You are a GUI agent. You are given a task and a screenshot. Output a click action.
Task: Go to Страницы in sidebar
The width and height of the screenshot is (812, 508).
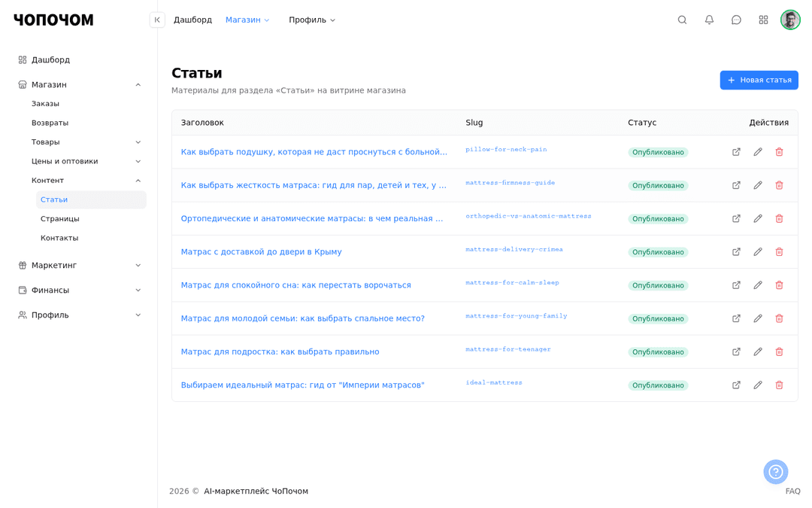pyautogui.click(x=60, y=219)
